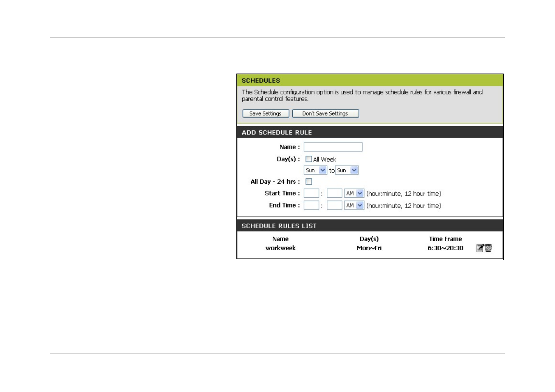The height and width of the screenshot is (392, 555).
Task: Delete the workweek schedule rule
Action: [488, 248]
